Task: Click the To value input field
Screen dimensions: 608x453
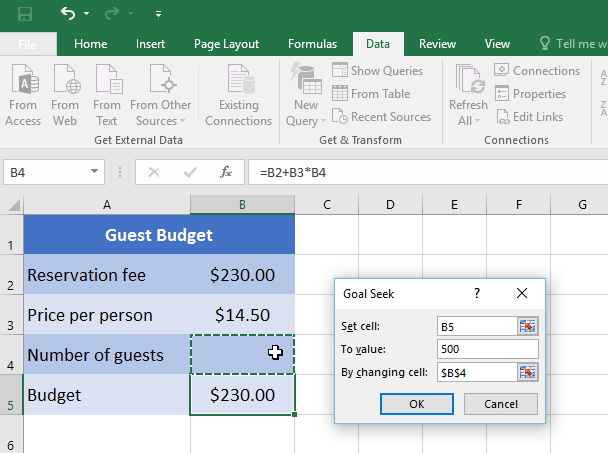Action: [488, 349]
